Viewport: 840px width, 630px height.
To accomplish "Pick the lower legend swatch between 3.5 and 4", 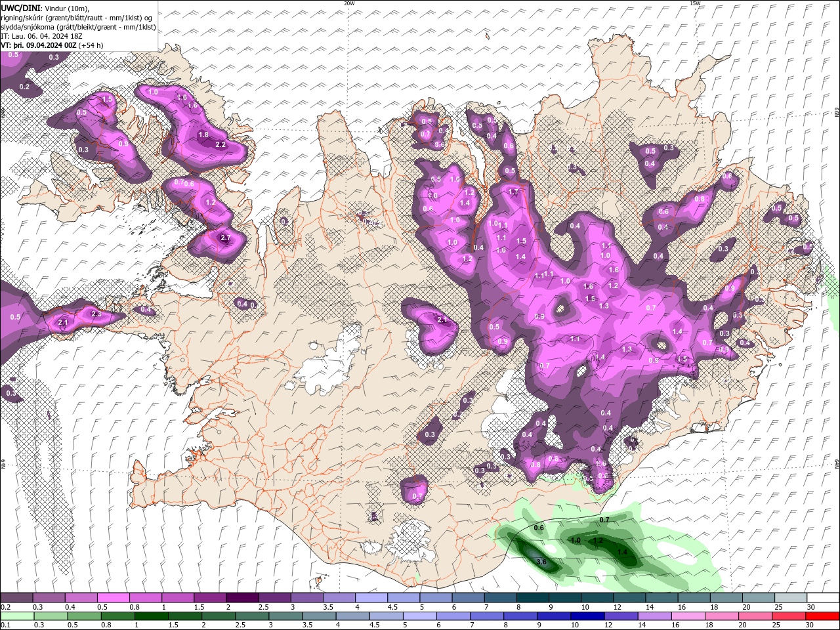I will click(318, 616).
